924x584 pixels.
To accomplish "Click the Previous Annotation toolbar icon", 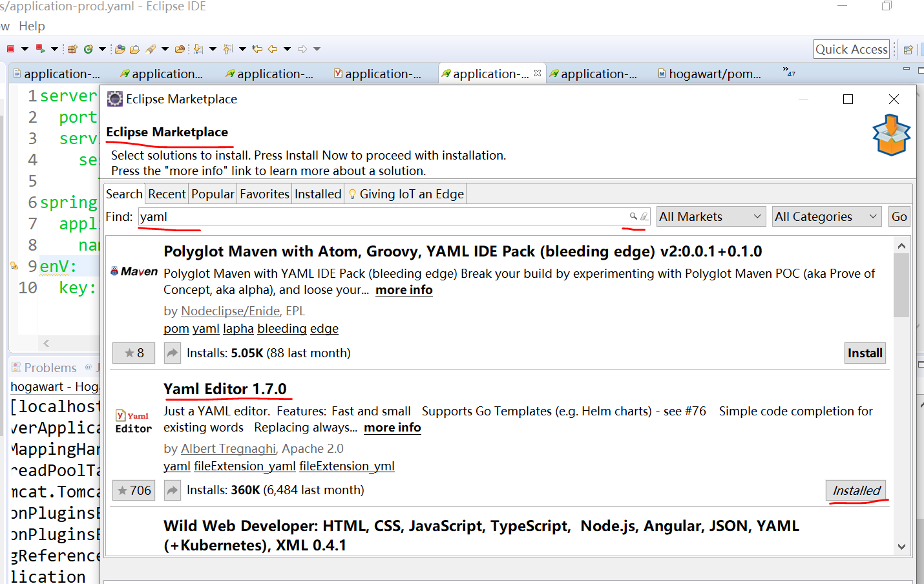I will (x=227, y=49).
